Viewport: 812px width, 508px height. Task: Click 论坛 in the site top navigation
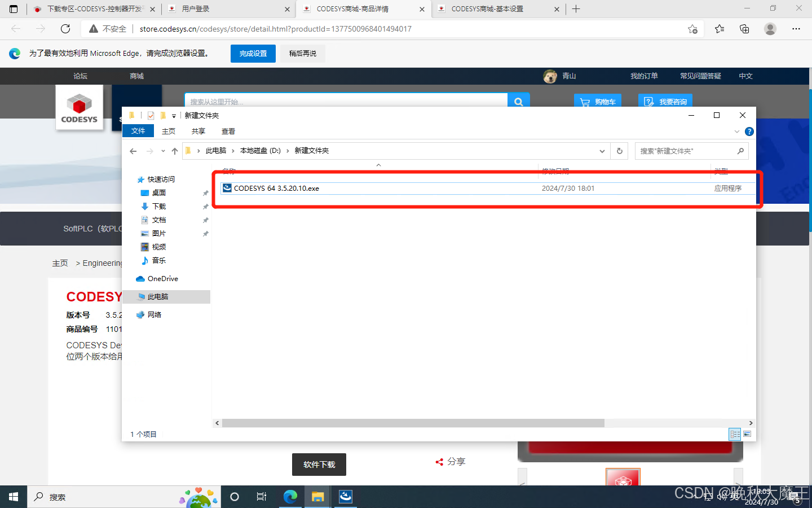click(80, 76)
